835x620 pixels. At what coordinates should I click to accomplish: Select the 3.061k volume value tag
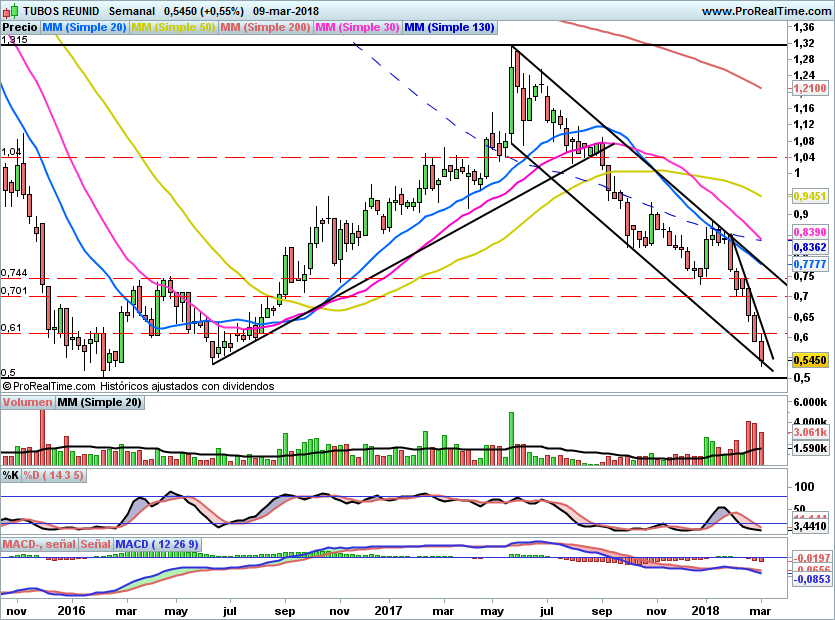809,432
